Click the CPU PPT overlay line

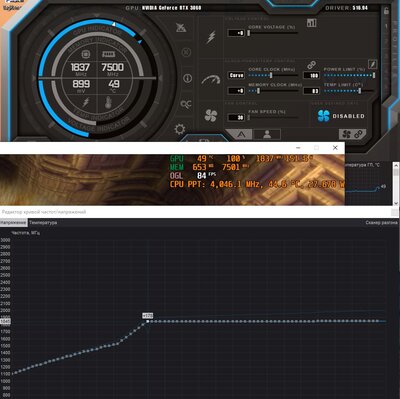coord(257,184)
